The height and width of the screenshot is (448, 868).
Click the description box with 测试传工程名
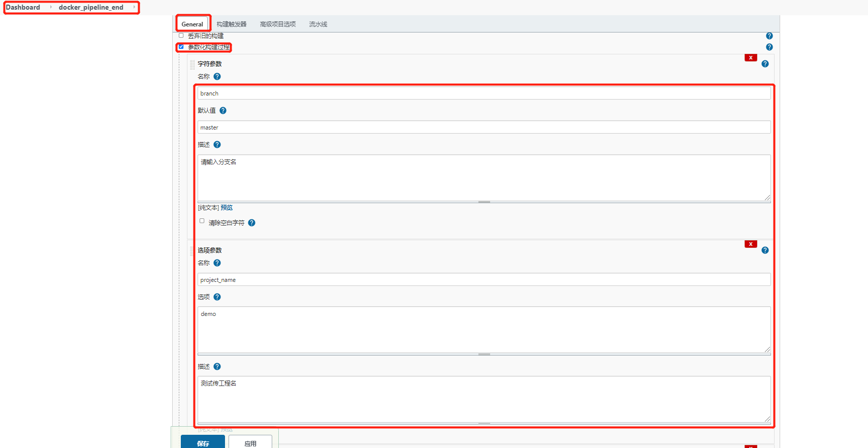(484, 399)
